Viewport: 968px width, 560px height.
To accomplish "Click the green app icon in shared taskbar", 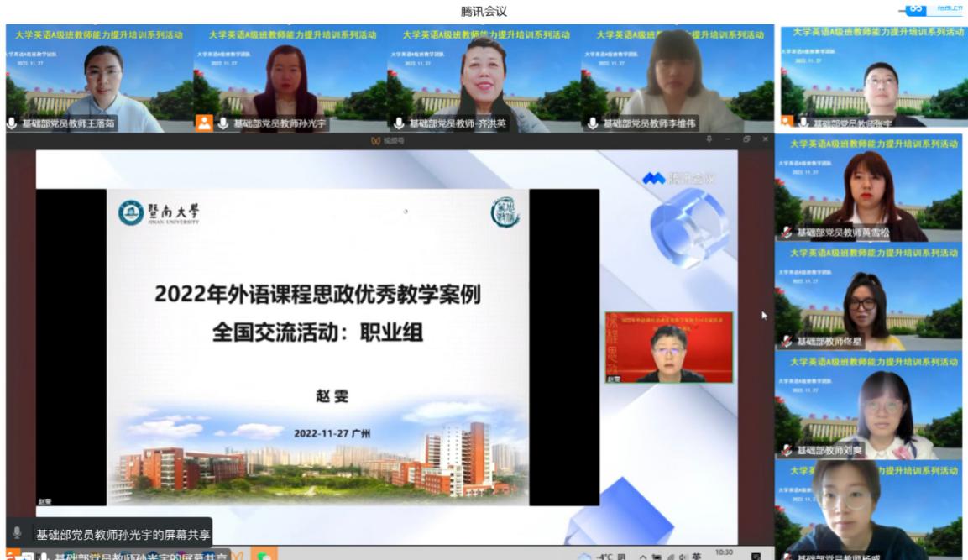I will point(264,554).
